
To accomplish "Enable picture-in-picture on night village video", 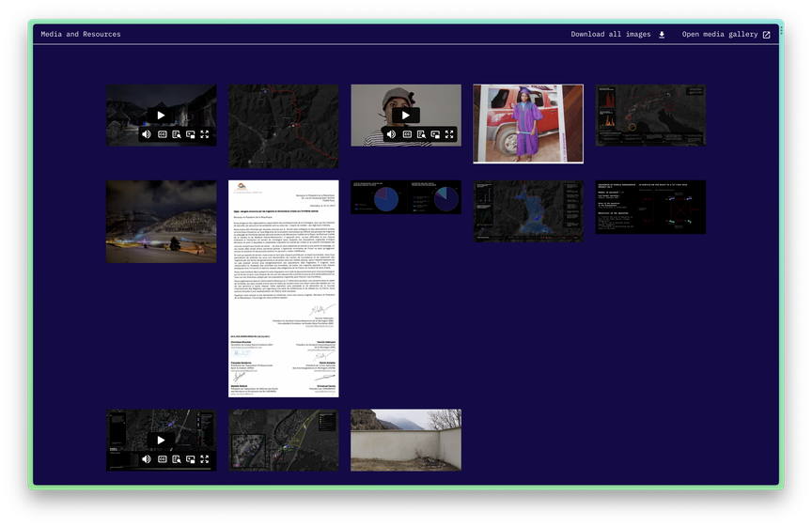I will 191,134.
